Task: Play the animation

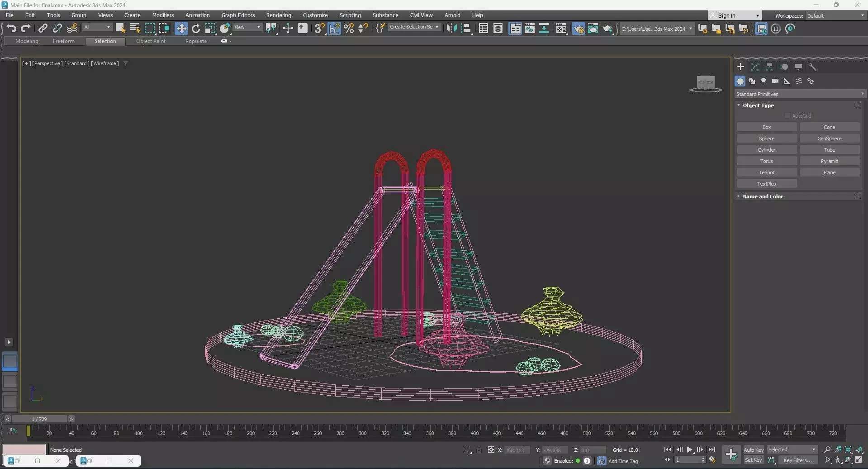Action: pos(690,450)
